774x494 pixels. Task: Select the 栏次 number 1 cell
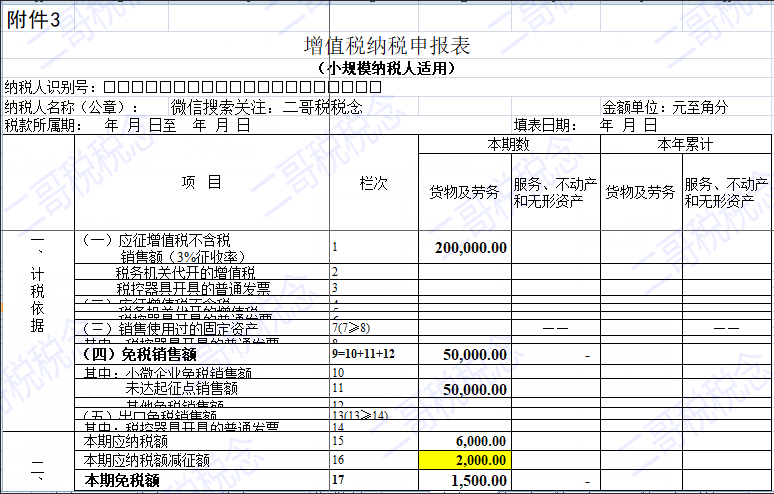(374, 248)
